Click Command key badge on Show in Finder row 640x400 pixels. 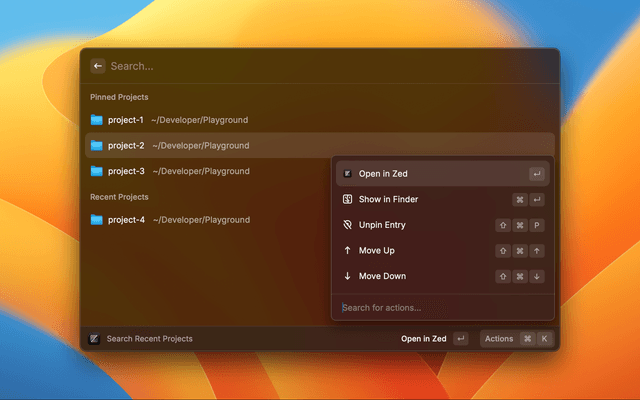520,200
